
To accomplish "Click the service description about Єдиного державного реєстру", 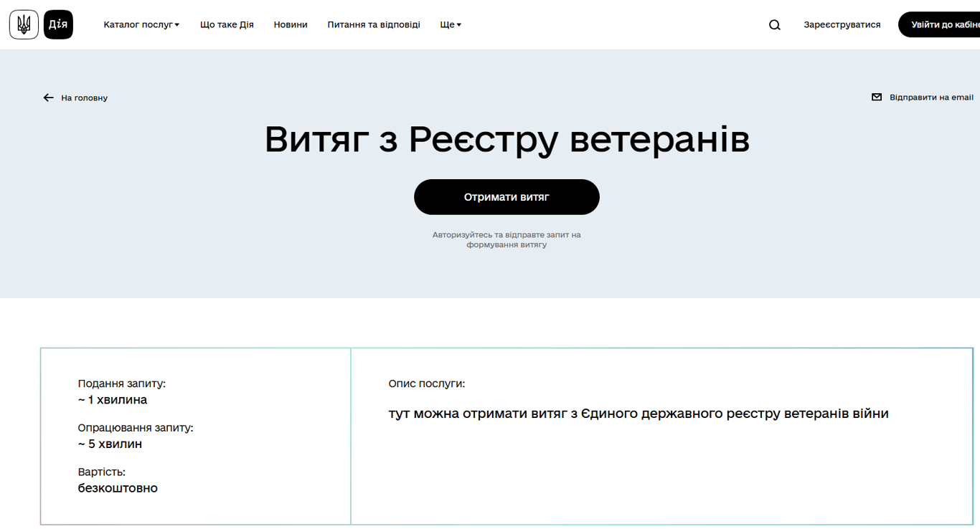I will coord(639,414).
